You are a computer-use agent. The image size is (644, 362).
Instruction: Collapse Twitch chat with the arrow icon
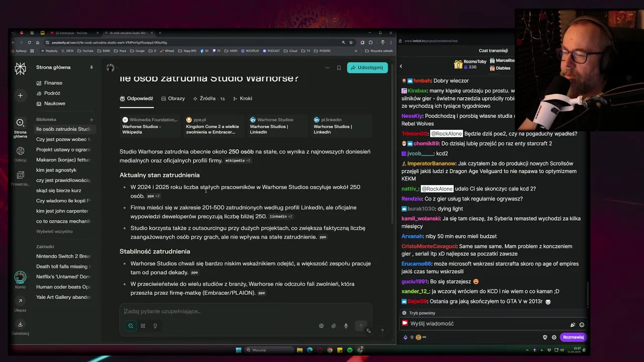pos(401,66)
